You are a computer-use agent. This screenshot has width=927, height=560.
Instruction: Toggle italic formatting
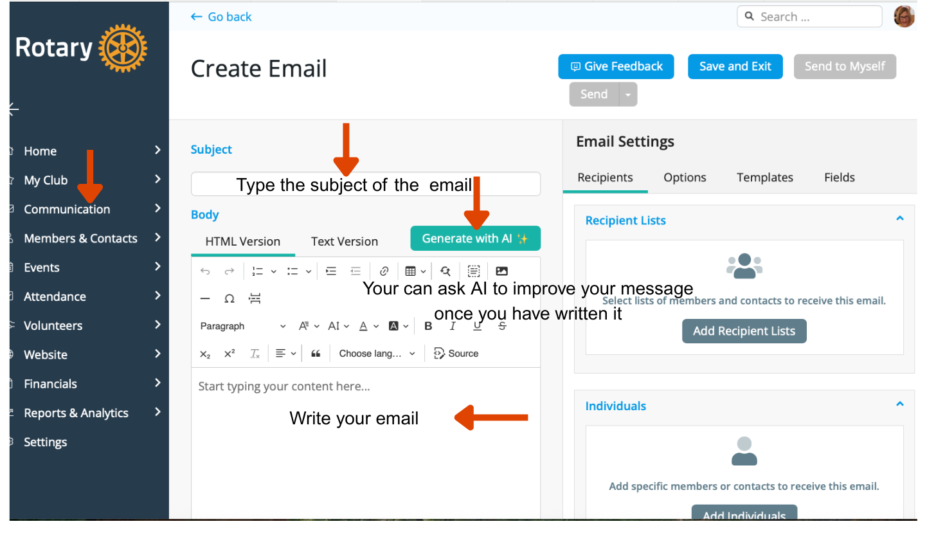point(453,326)
